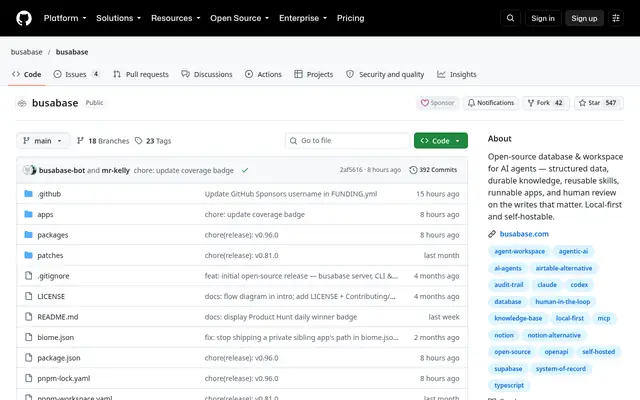The image size is (640, 400).
Task: Open the Pull requests tab
Action: (141, 74)
